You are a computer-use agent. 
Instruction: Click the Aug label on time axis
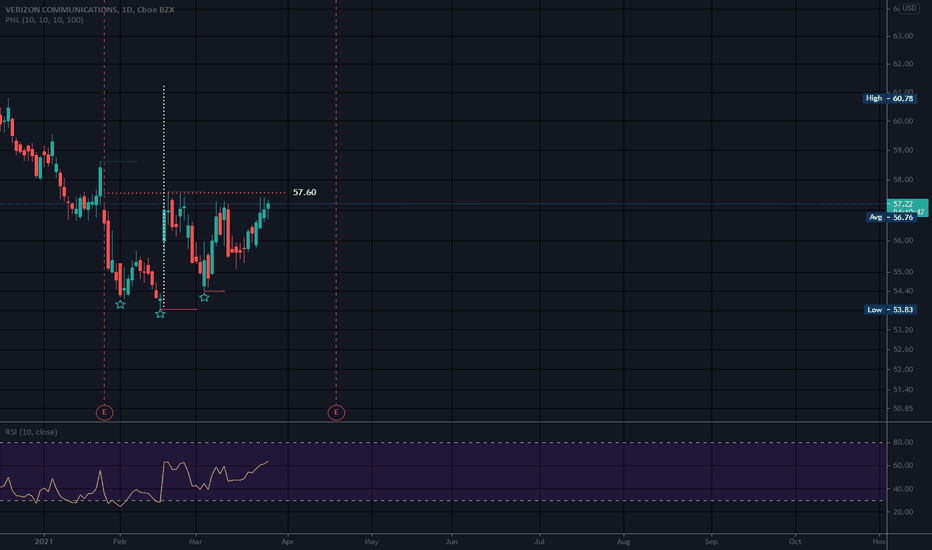624,542
